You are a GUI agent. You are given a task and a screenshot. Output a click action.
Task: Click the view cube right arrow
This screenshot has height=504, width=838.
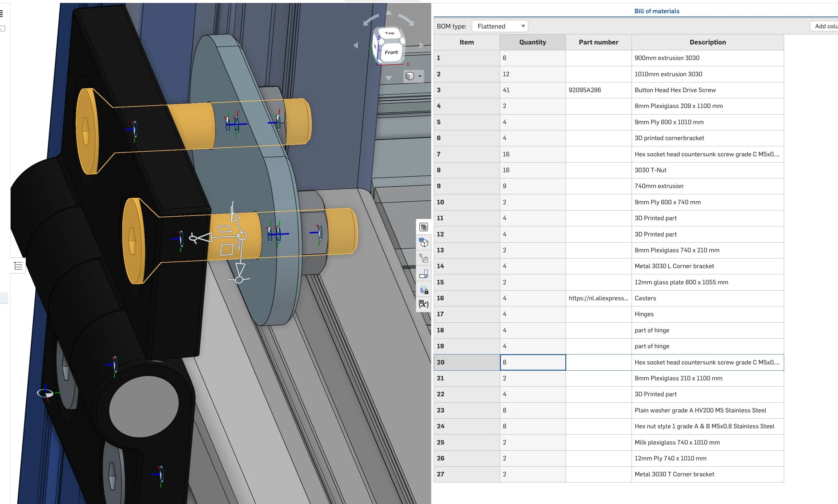tap(422, 45)
